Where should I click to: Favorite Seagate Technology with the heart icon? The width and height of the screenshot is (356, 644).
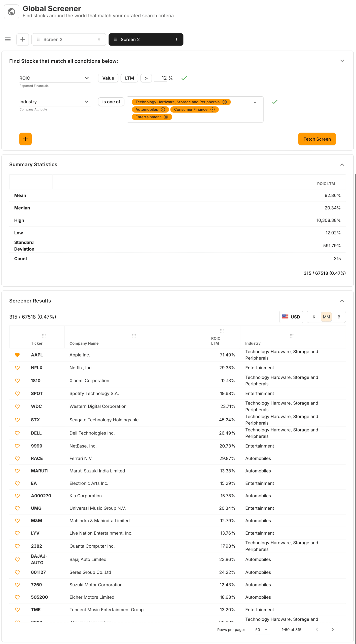pyautogui.click(x=17, y=420)
